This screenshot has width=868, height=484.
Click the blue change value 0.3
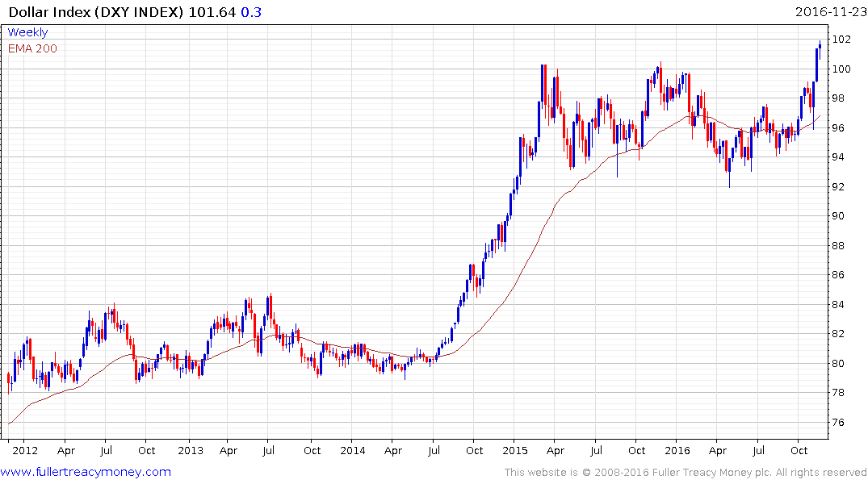click(251, 12)
